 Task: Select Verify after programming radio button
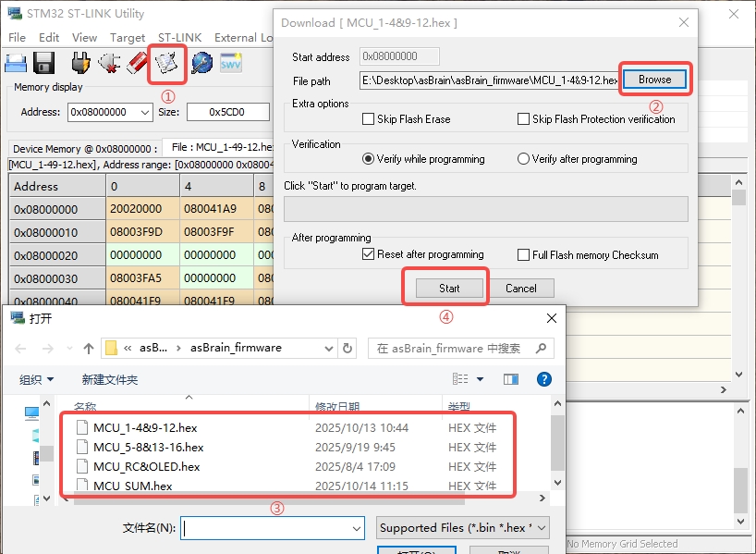(x=523, y=159)
